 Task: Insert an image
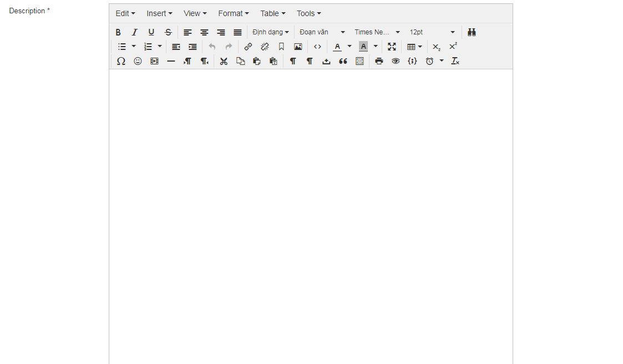click(x=298, y=47)
